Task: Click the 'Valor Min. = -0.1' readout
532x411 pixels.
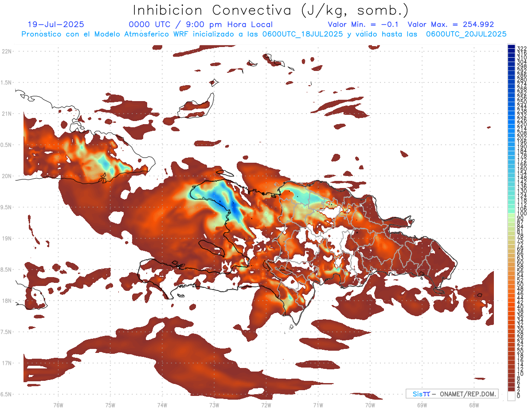Action: [x=364, y=24]
